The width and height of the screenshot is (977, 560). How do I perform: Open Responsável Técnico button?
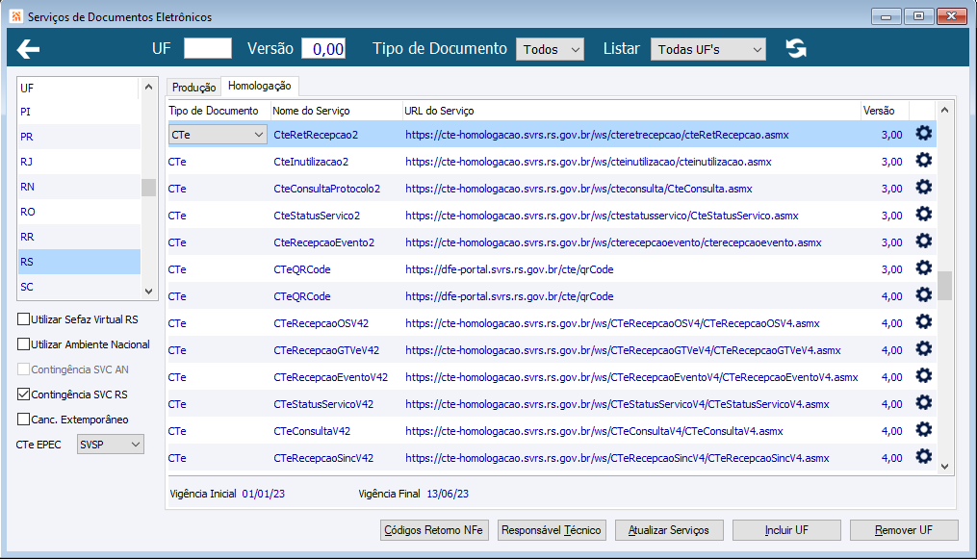552,530
